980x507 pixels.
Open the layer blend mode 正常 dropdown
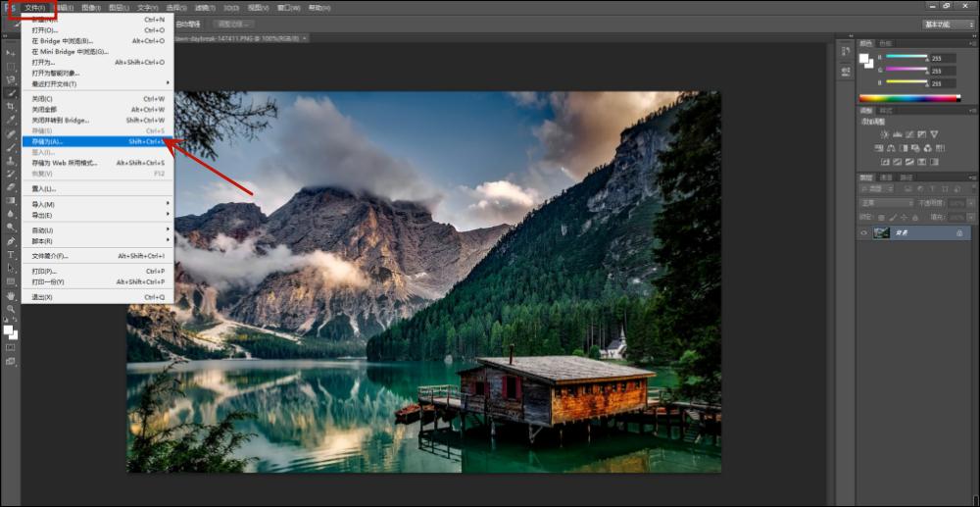pos(886,203)
